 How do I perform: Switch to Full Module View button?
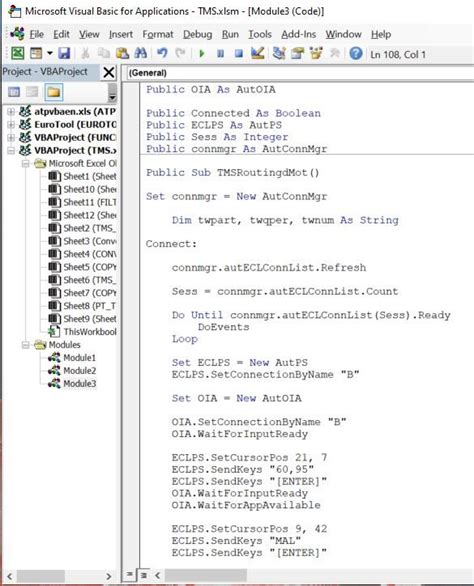coord(144,575)
